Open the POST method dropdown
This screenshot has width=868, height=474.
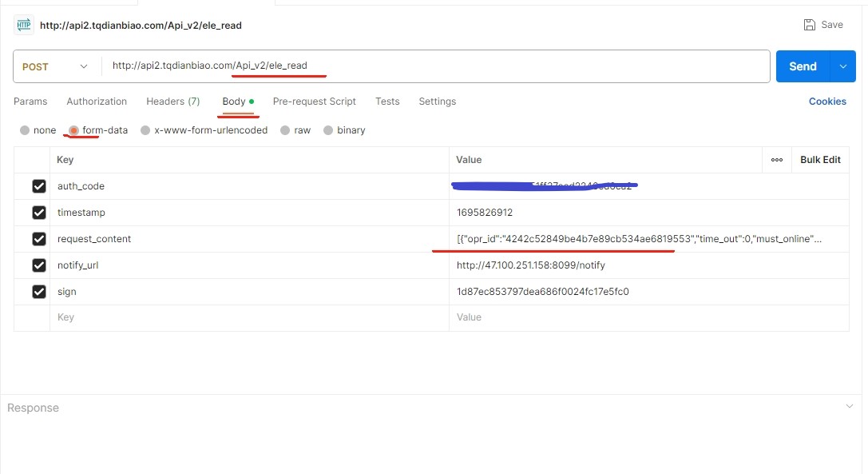click(55, 66)
